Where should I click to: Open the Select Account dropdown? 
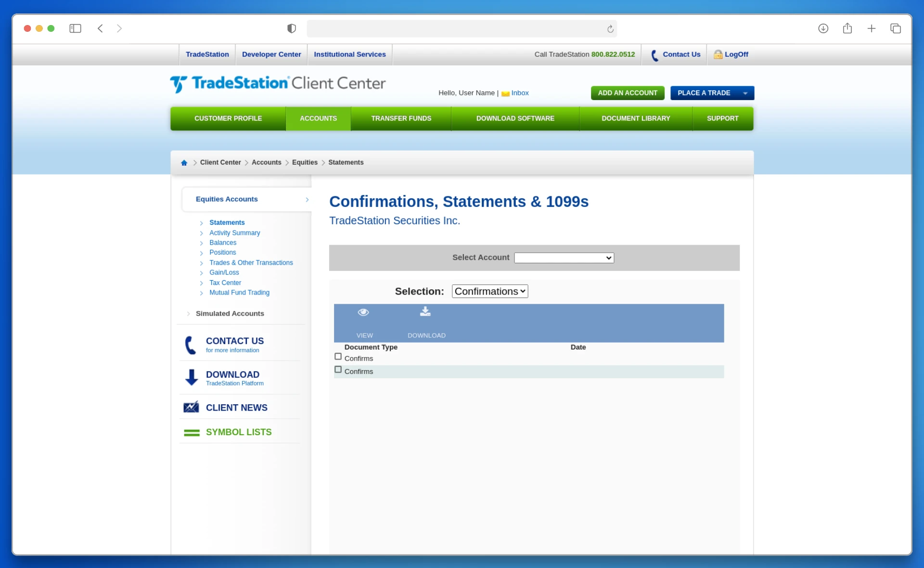coord(564,258)
